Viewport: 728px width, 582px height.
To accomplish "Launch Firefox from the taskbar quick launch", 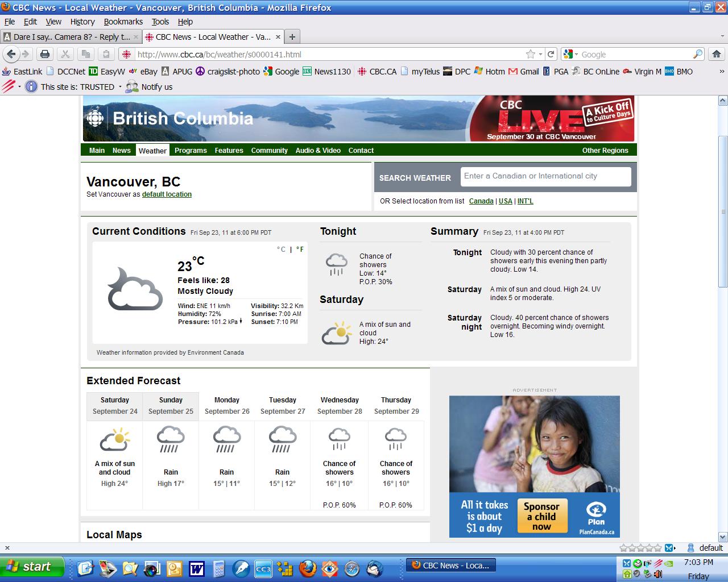I will coord(308,568).
